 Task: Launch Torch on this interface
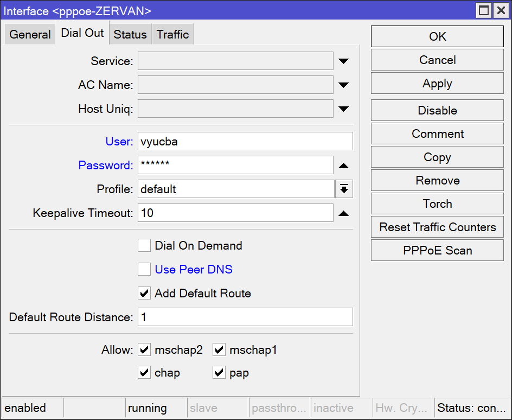click(x=437, y=203)
